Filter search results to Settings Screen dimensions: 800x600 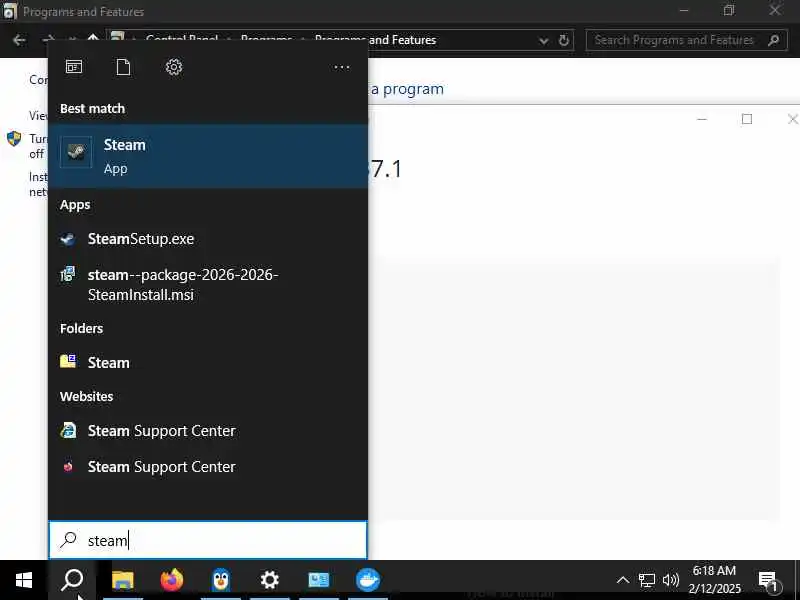[x=174, y=67]
